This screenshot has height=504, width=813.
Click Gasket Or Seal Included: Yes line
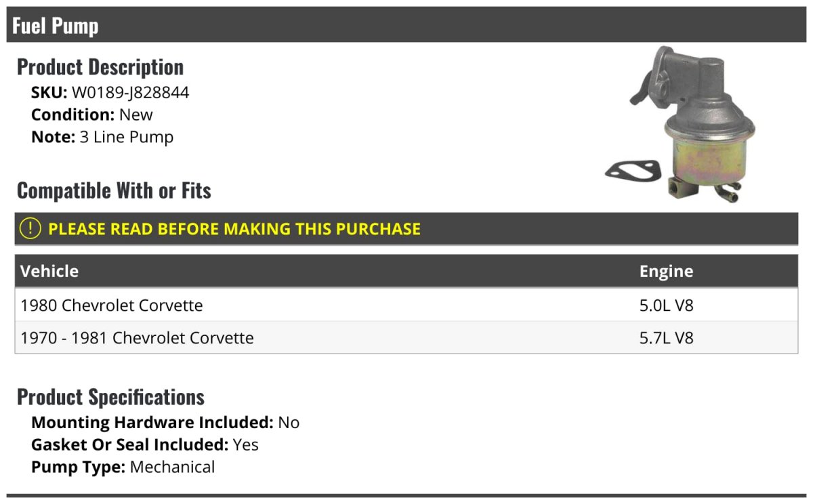point(145,445)
